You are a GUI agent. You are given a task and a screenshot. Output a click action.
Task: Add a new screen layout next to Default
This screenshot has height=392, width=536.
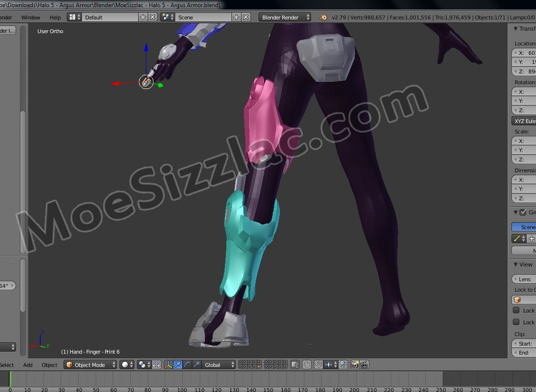143,17
